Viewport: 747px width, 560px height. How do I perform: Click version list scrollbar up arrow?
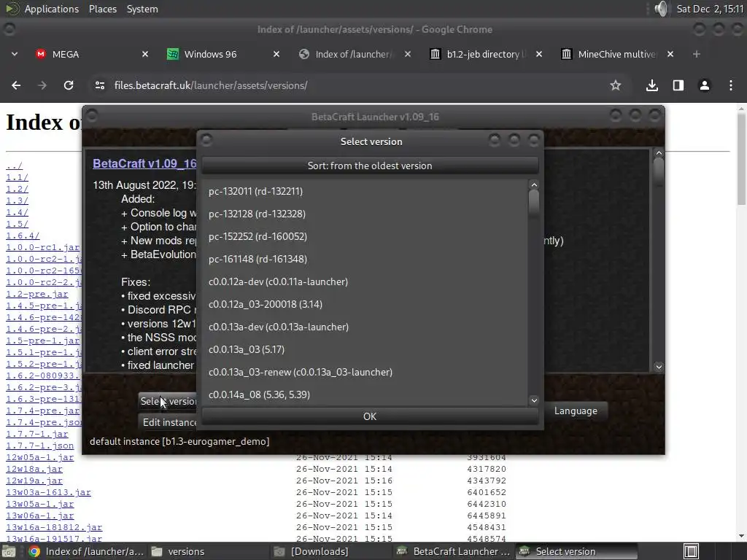point(534,184)
